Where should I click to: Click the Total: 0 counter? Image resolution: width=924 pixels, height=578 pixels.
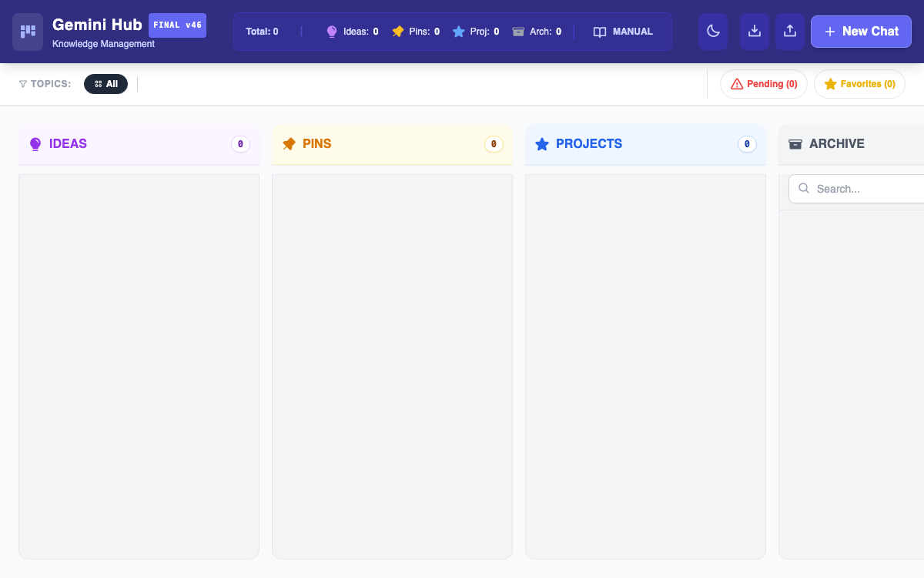pos(262,32)
